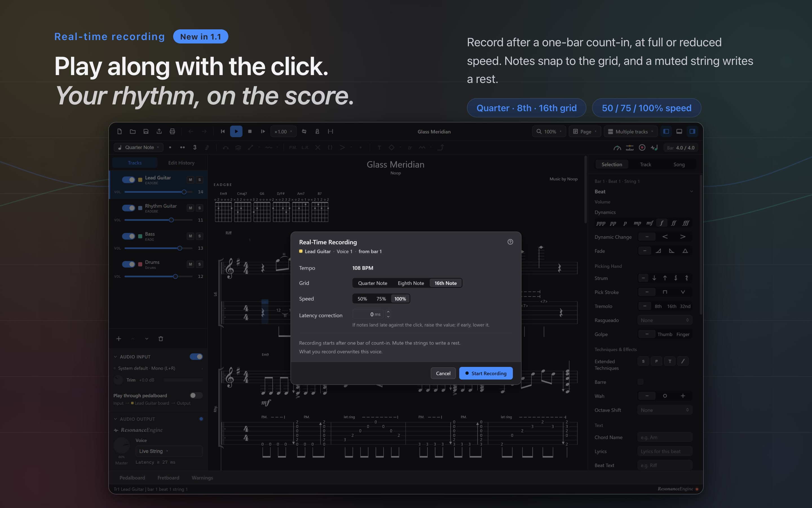
Task: Switch to the Edit History tab
Action: (181, 163)
